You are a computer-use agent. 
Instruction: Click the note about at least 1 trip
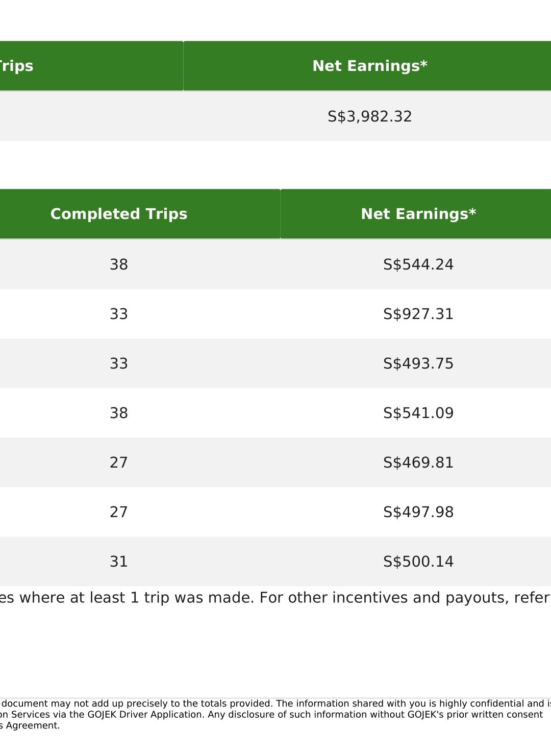275,598
